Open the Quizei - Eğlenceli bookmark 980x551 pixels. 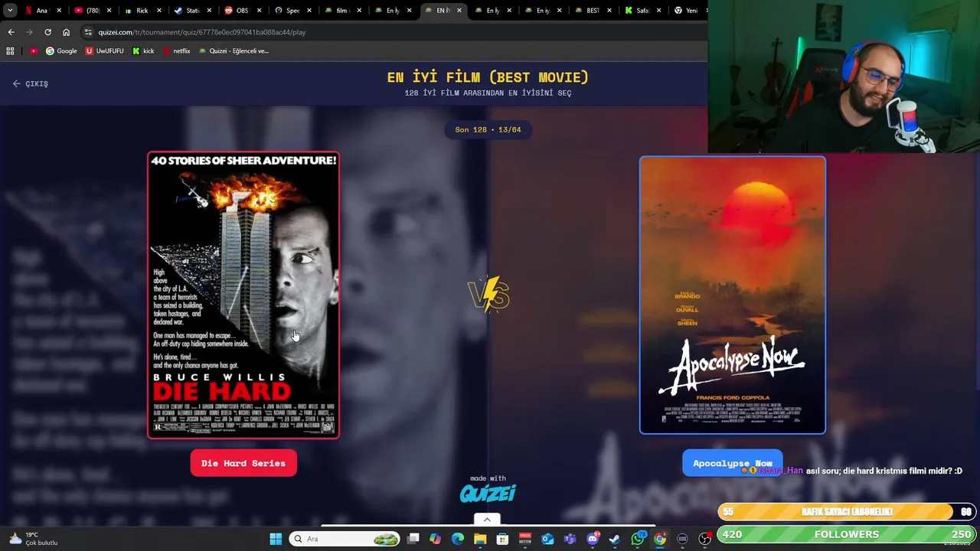234,51
